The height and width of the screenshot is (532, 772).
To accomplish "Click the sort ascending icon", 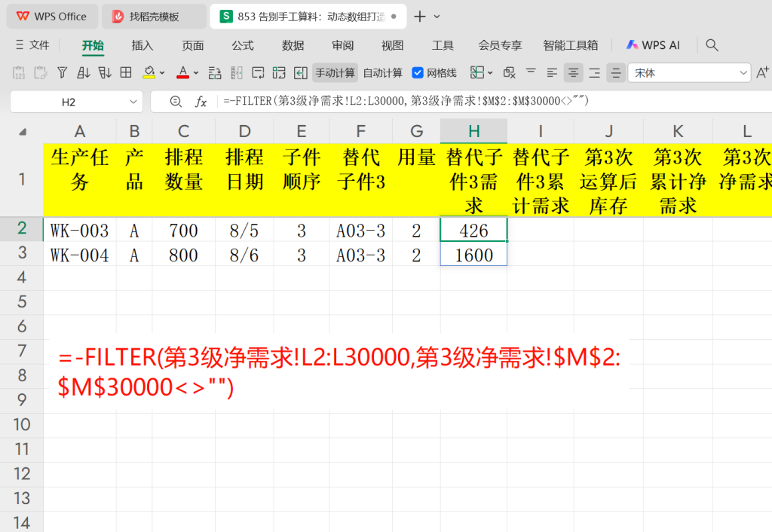I will pos(83,73).
